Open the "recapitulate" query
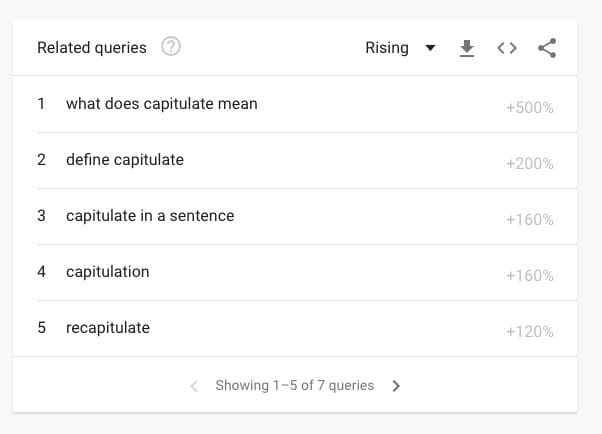The image size is (602, 434). [x=107, y=328]
